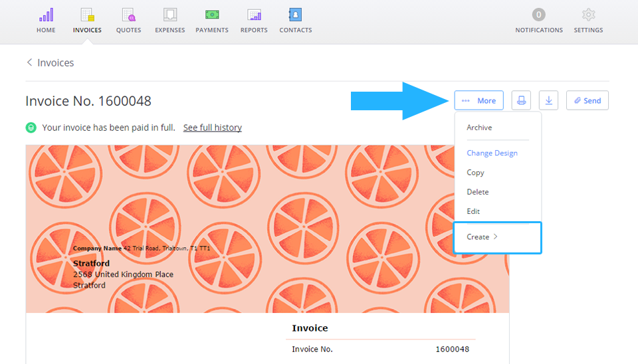Go back to Invoices list
Image resolution: width=638 pixels, height=364 pixels.
(x=50, y=62)
